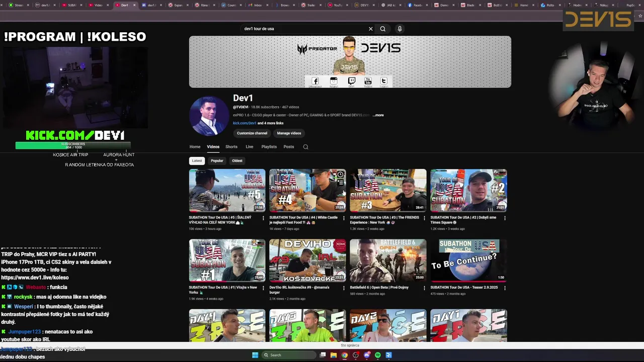644x362 pixels.
Task: Open options for video #2 Times Square
Action: click(505, 218)
